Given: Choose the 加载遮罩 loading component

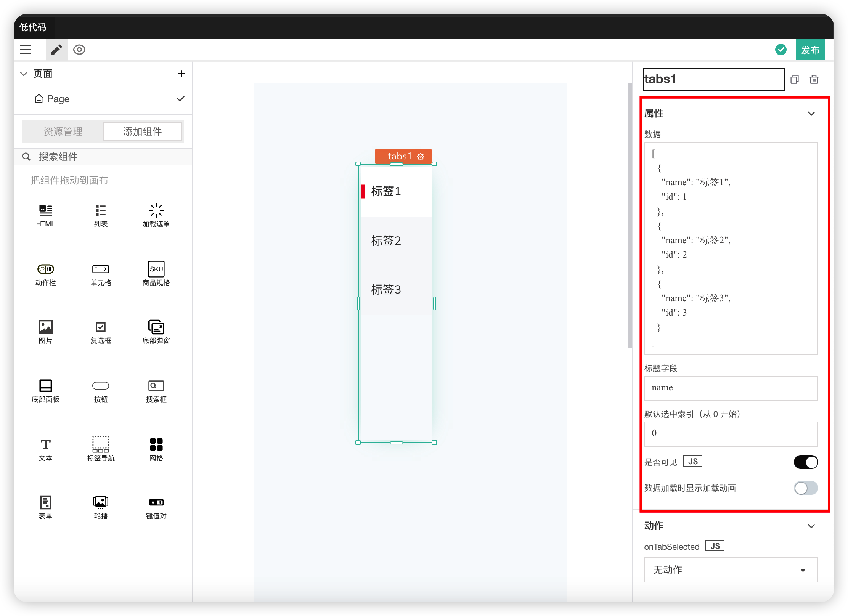Looking at the screenshot, I should point(156,215).
